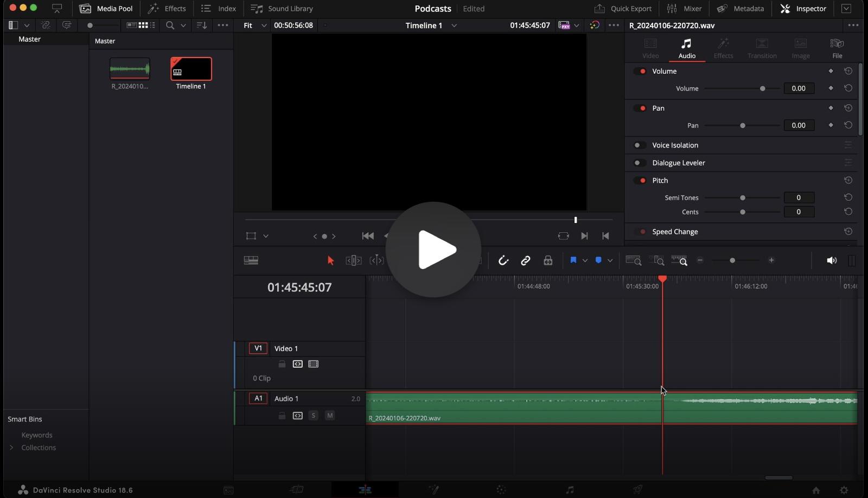Screen dimensions: 868x498
Task: Add a blue marker at the playhead
Action: (598, 260)
